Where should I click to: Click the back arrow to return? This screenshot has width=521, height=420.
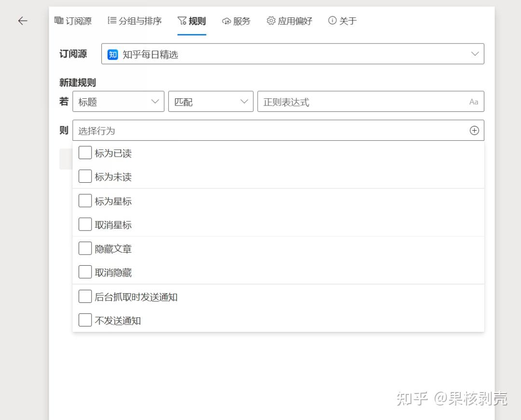pos(22,21)
